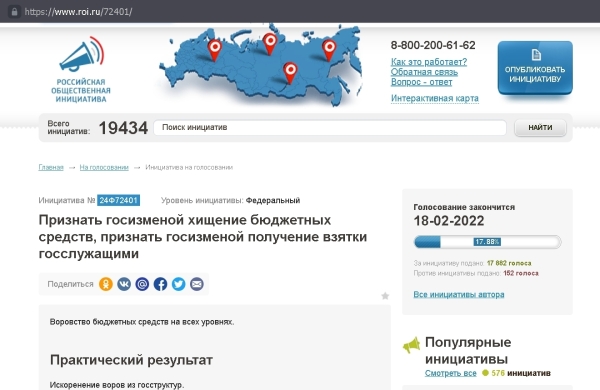The width and height of the screenshot is (600, 390).
Task: Open the Как это работает? link
Action: point(429,62)
